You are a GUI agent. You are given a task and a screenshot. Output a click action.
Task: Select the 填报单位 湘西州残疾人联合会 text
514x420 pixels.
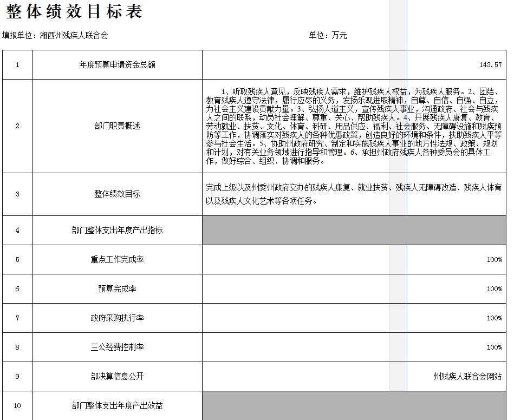(x=55, y=36)
